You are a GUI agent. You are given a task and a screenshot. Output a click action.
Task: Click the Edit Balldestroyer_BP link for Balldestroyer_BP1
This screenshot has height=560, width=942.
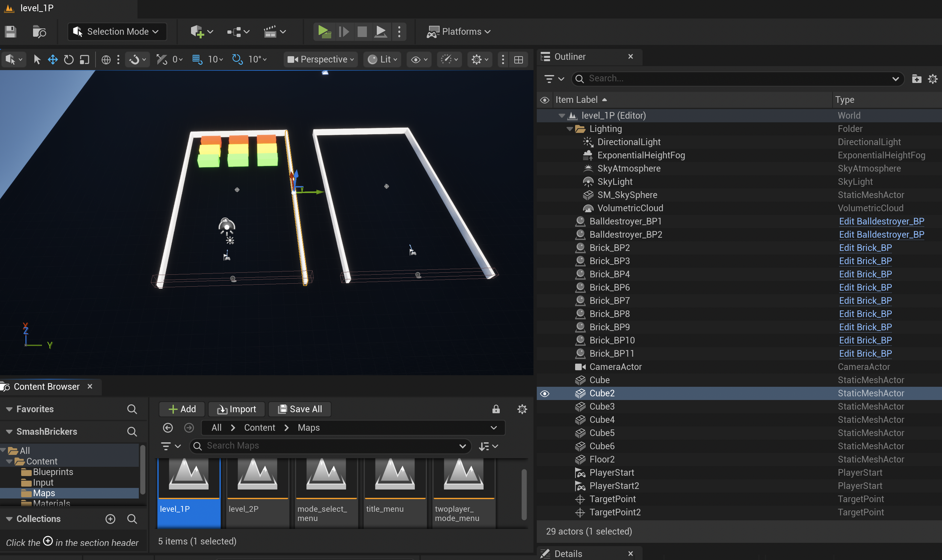pyautogui.click(x=881, y=221)
